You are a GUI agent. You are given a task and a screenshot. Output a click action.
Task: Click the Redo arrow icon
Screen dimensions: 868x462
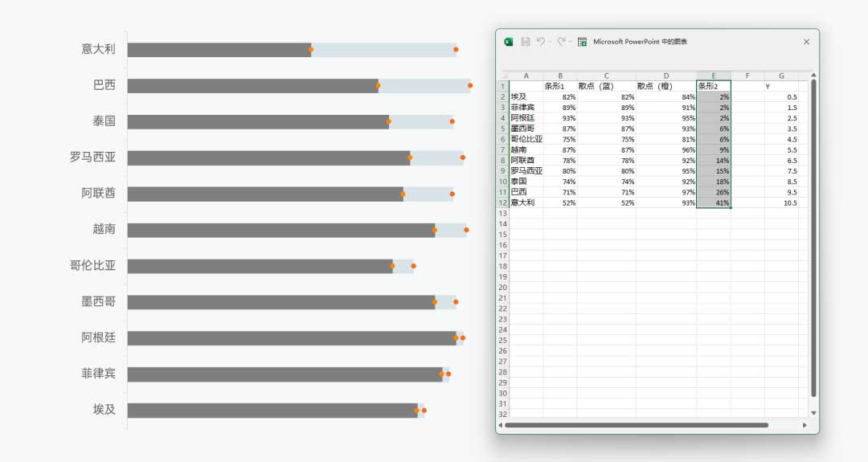(561, 42)
